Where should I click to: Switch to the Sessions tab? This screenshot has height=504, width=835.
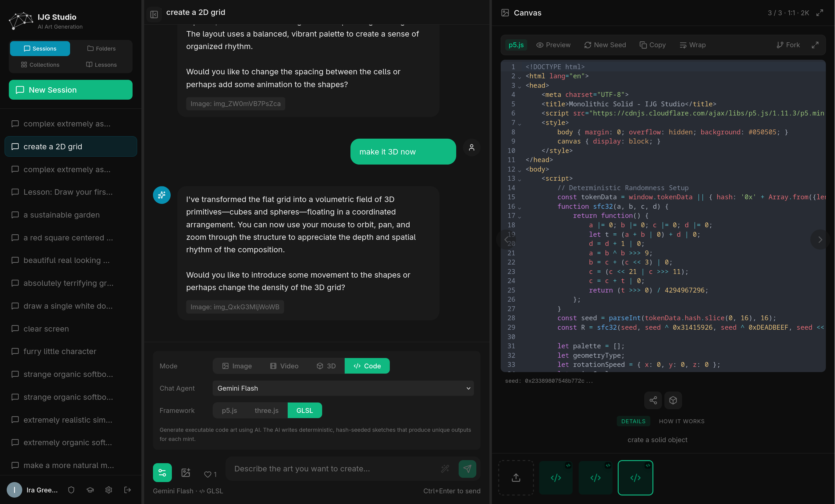(x=40, y=48)
